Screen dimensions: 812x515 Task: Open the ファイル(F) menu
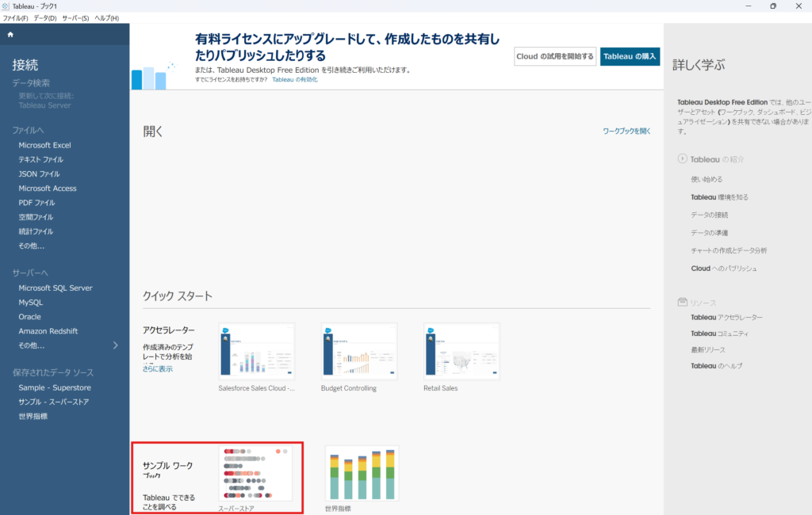(x=15, y=18)
